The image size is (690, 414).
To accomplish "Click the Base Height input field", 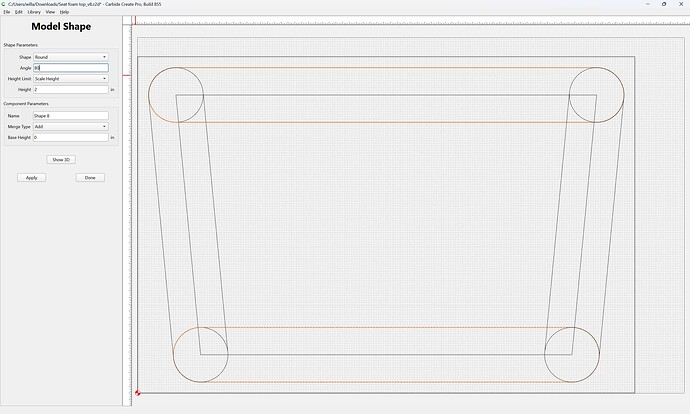I will coord(71,137).
